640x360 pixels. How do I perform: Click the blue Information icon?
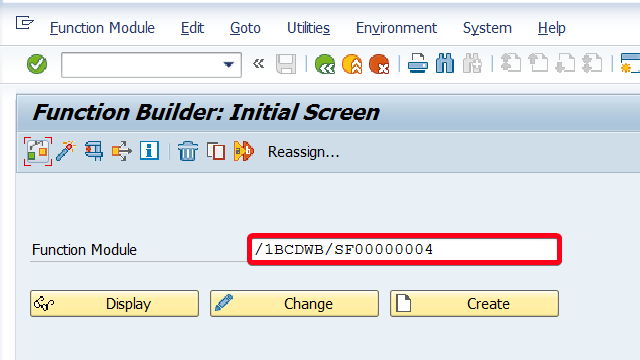click(x=149, y=151)
